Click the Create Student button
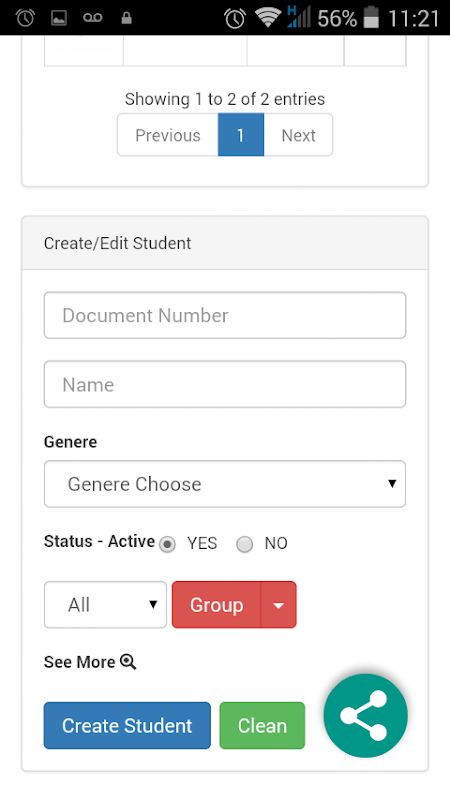Image resolution: width=450 pixels, height=800 pixels. [x=127, y=726]
